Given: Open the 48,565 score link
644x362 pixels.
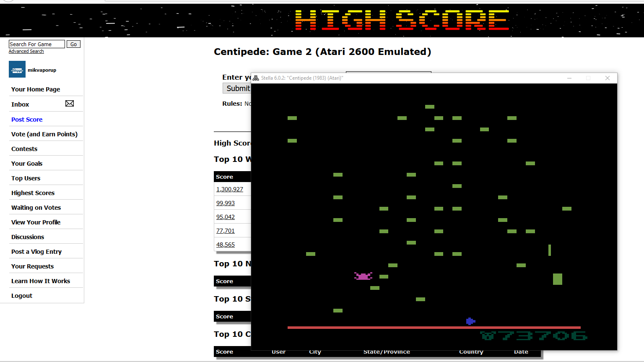Looking at the screenshot, I should (x=226, y=245).
